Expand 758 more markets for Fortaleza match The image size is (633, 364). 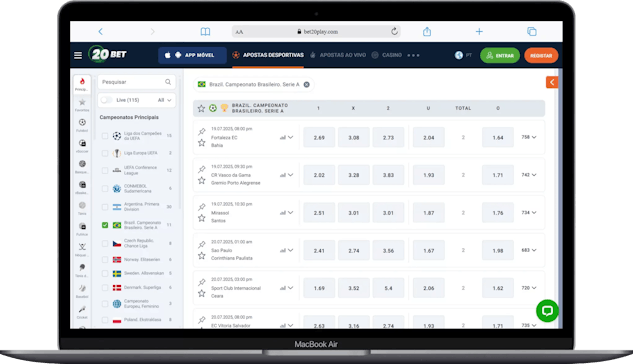[x=529, y=137]
